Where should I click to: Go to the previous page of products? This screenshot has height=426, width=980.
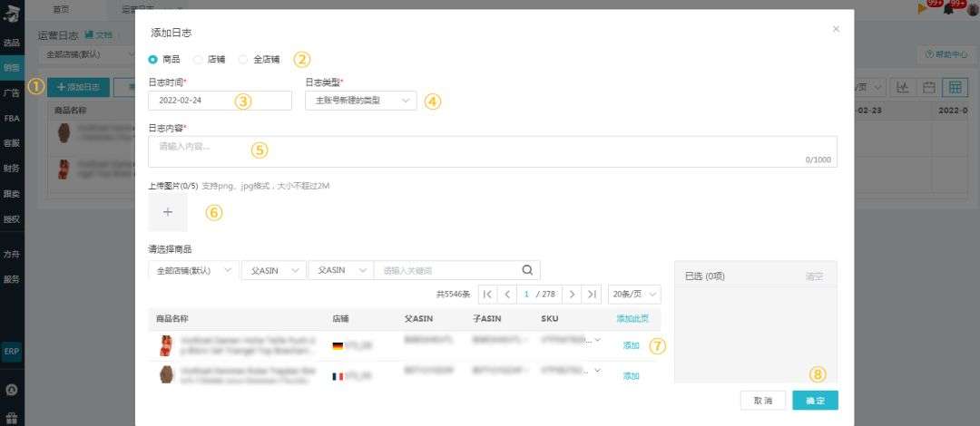pyautogui.click(x=507, y=295)
